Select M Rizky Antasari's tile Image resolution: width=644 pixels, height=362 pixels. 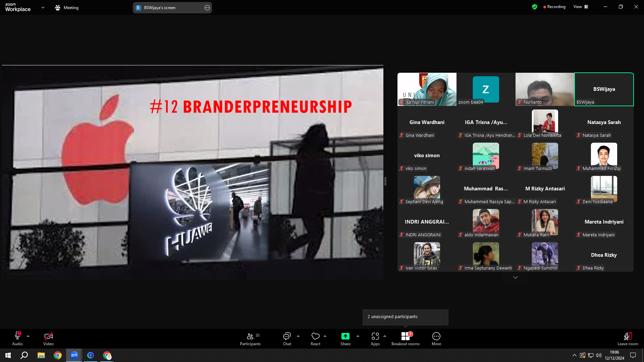coord(545,189)
